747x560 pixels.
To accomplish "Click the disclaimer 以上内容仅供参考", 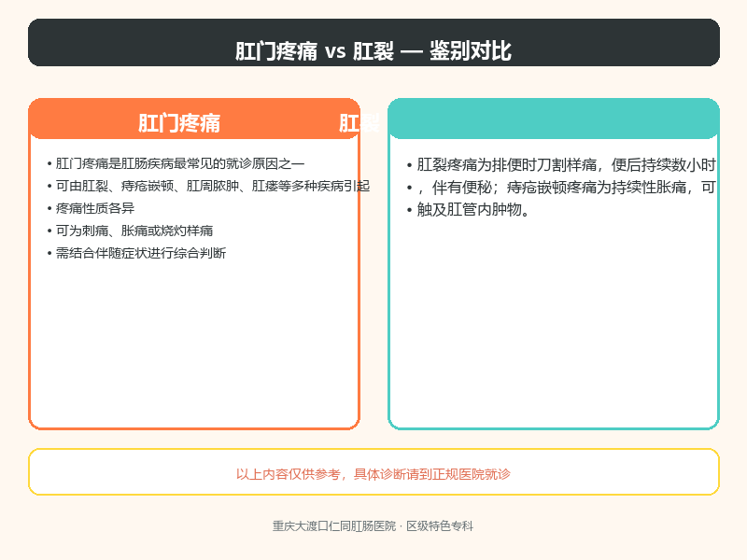I will 373,474.
